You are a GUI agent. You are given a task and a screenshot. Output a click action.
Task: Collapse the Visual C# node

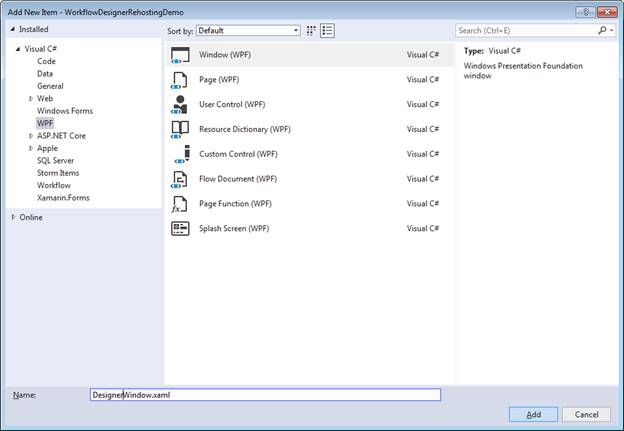point(18,49)
